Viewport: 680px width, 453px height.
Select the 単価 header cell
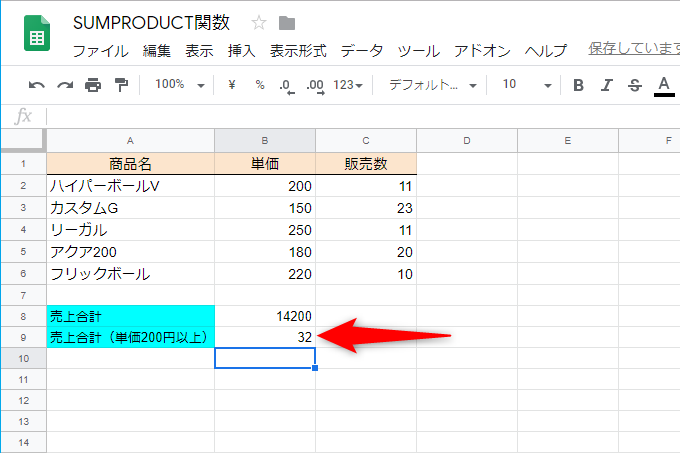265,164
